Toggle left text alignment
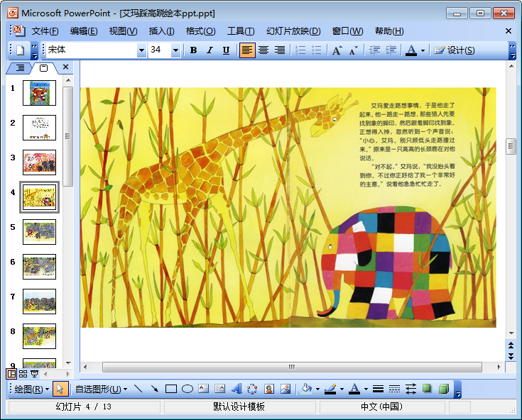 click(x=247, y=50)
